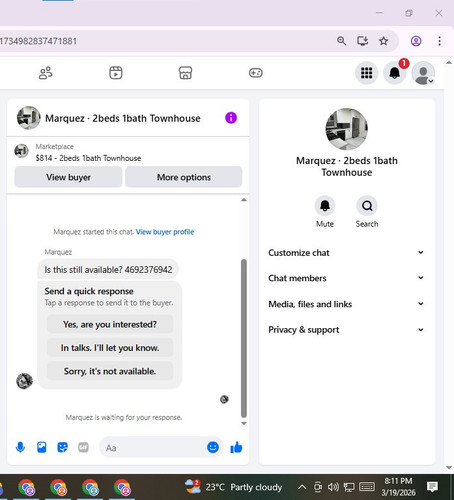Show hidden system tray icons chevron
Viewport: 454px width, 500px height.
[x=302, y=487]
